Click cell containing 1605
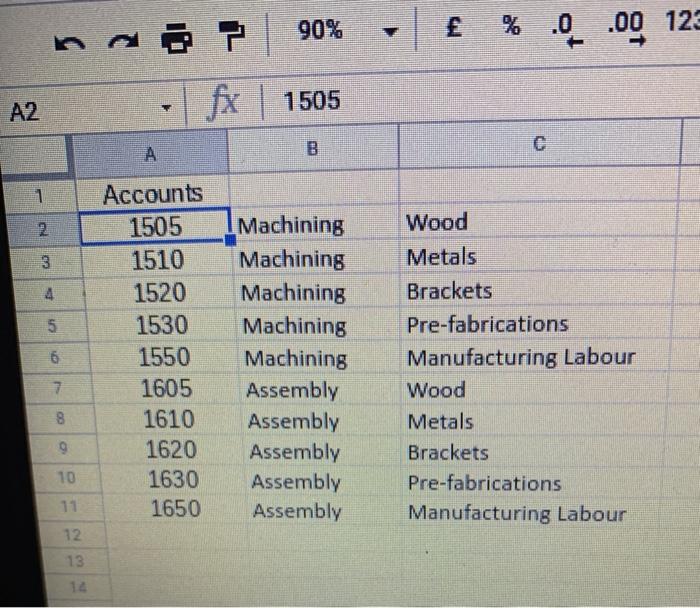This screenshot has height=608, width=700. pos(167,388)
